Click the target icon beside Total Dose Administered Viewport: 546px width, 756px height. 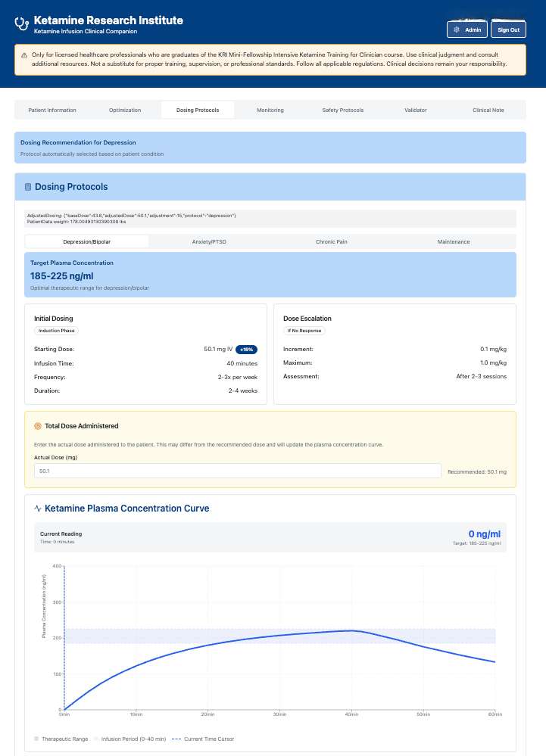click(x=38, y=426)
